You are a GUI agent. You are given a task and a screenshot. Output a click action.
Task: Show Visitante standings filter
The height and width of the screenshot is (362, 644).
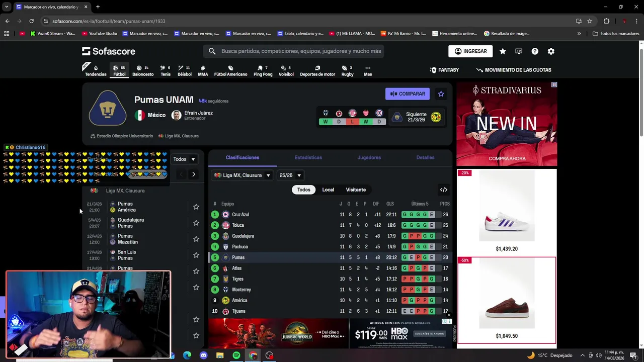356,190
